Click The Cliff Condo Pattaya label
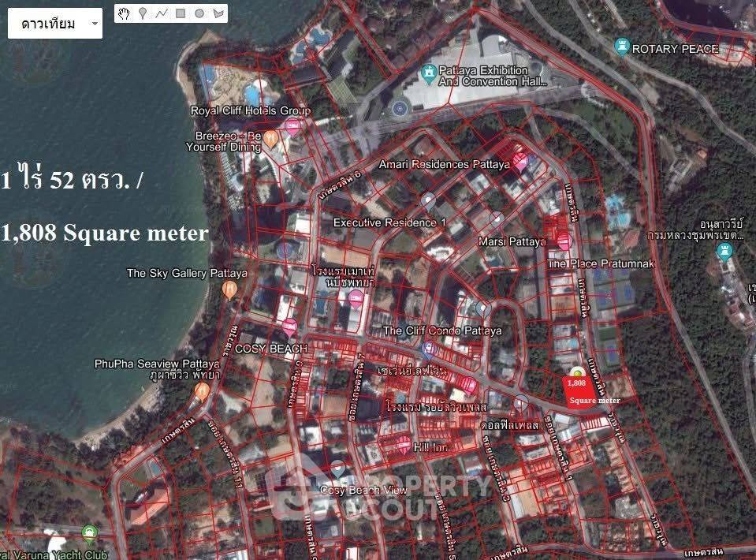Screen dimensions: 756x560 click(x=442, y=331)
